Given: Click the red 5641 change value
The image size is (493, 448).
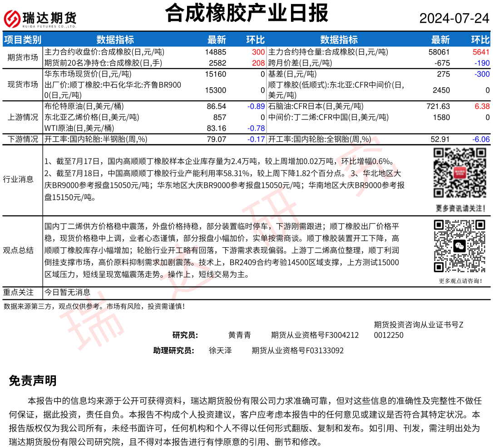Looking at the screenshot, I should (x=481, y=52).
